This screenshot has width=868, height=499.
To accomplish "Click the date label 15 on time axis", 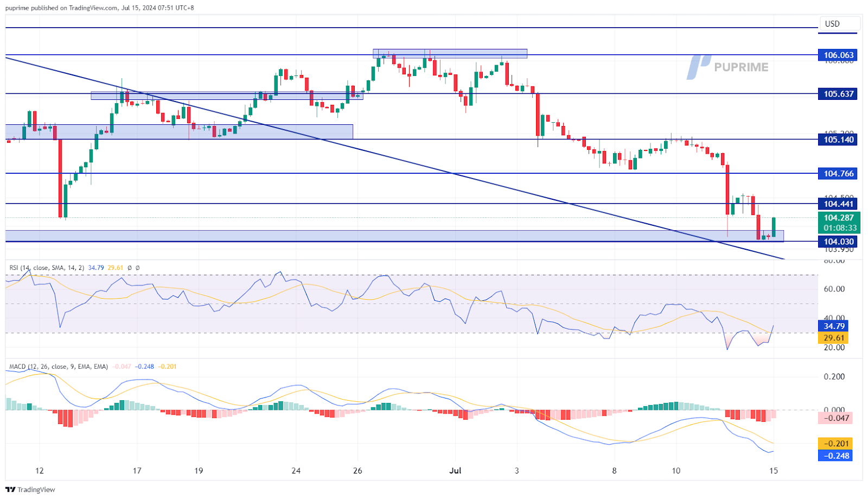I will coord(774,471).
